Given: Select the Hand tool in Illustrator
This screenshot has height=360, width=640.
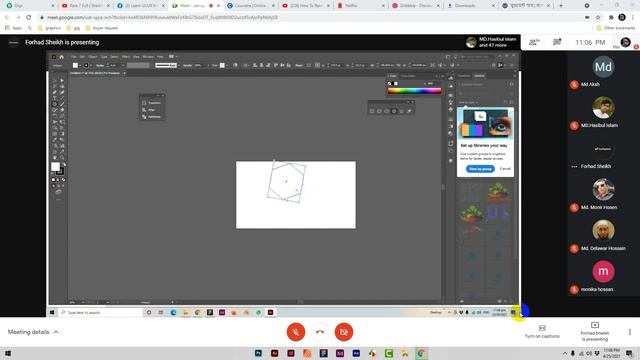Looking at the screenshot, I should point(55,158).
